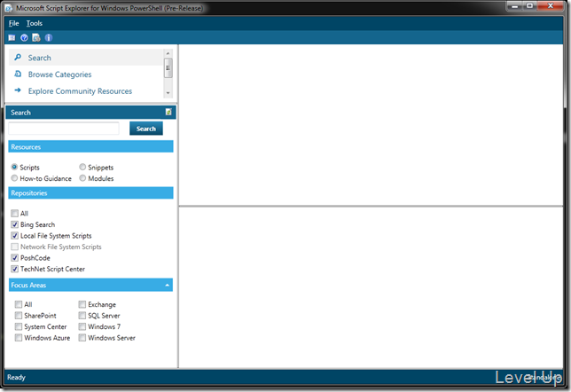Viewport: 571px width, 392px height.
Task: Select the Scripts radio button
Action: [x=14, y=167]
